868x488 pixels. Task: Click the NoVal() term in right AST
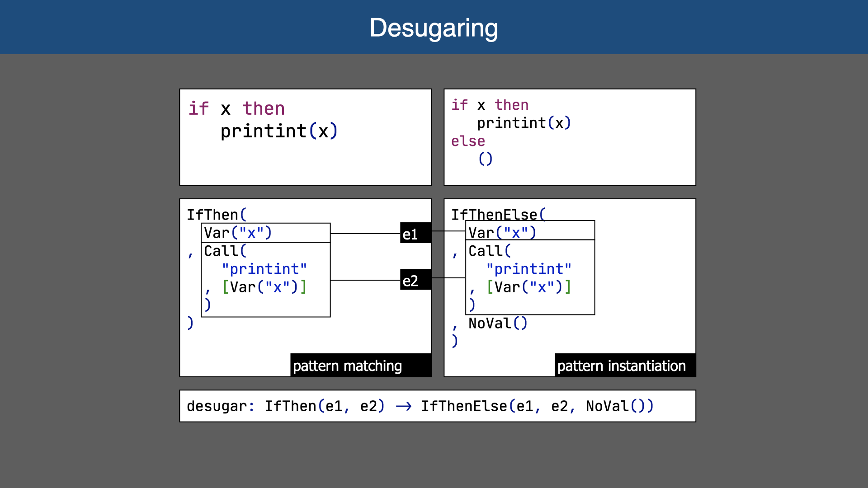[498, 324]
